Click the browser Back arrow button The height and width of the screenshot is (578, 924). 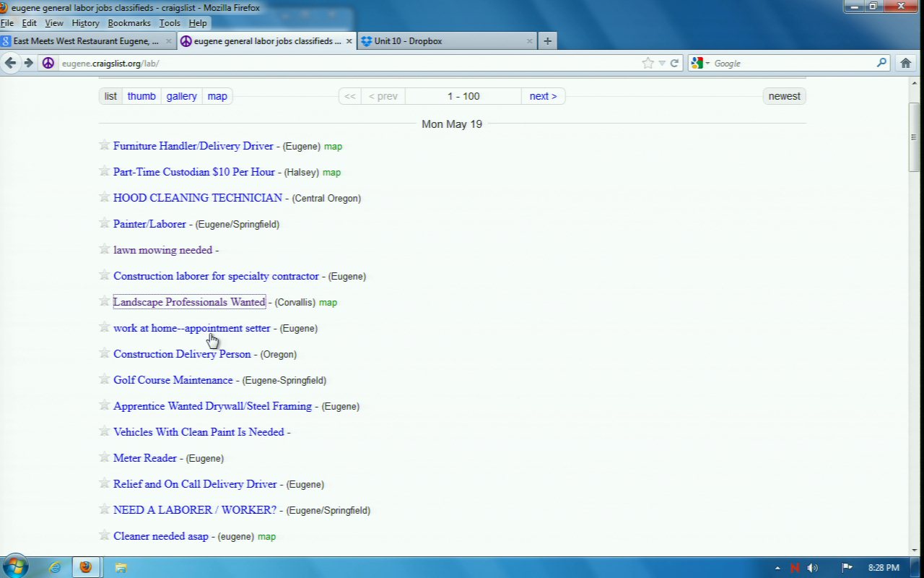[11, 63]
